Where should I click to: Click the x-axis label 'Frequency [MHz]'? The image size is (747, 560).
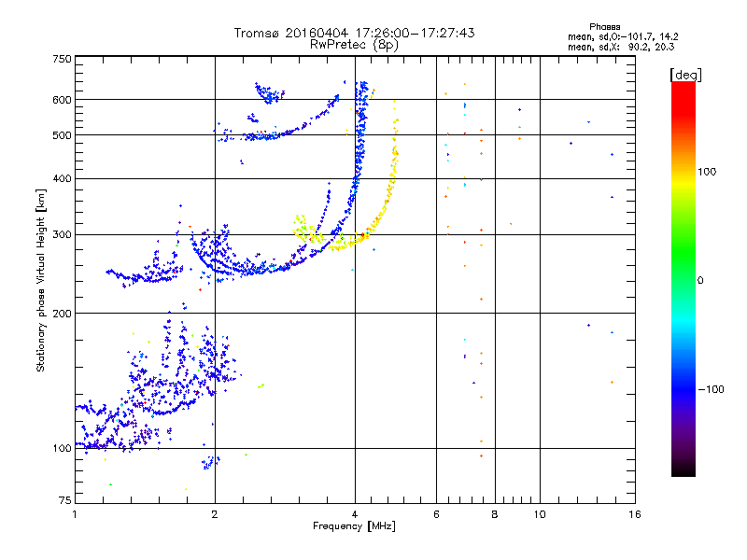354,526
